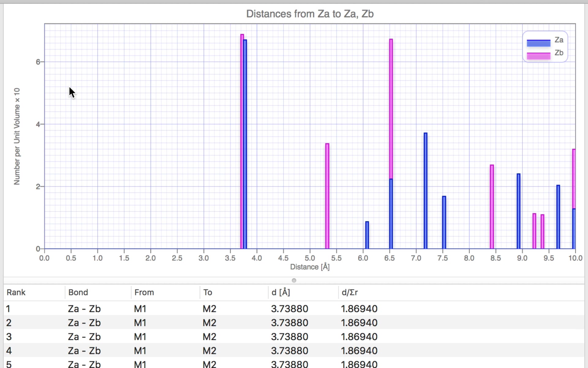Click the magenta Zb bar segment at 6.5 Å
Viewport: 588px width, 368px height.
tap(391, 109)
